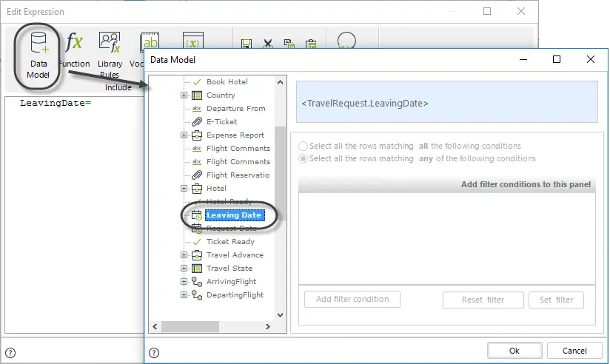This screenshot has width=610, height=364.
Task: Open the Vocabulary notepad tool
Action: pos(150,41)
